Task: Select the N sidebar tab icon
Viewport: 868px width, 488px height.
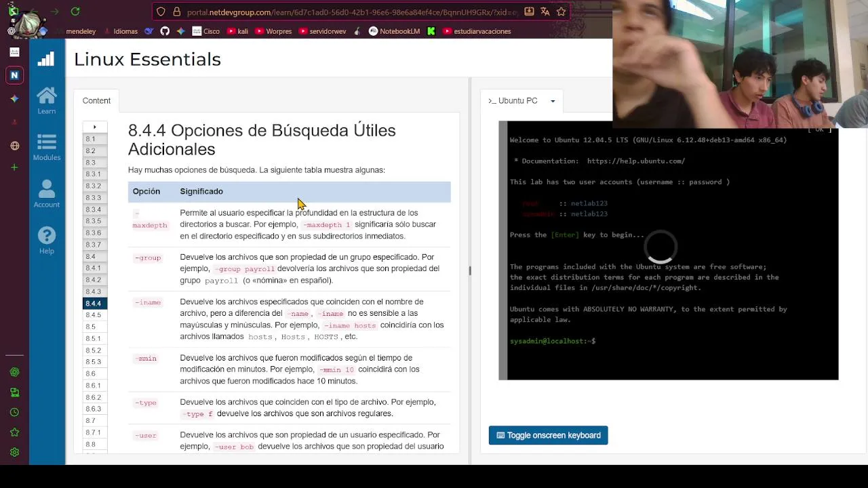Action: [14, 75]
